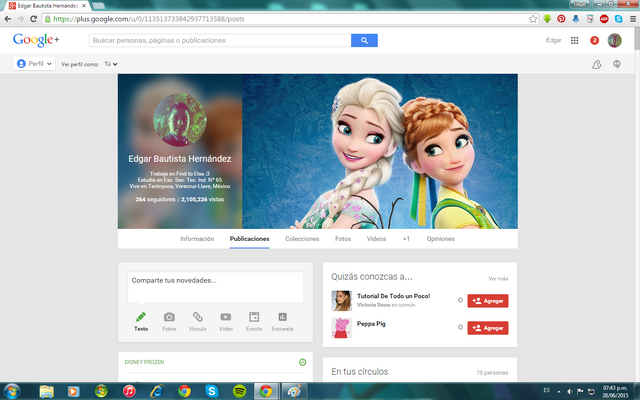Focus the Buscar personas search field
Screen dimensions: 640x400
(220, 40)
